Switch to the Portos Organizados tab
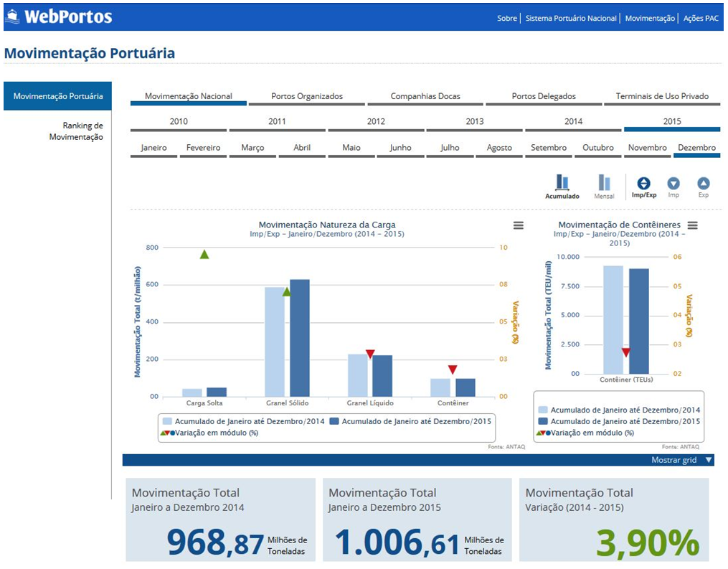728x569 pixels. coord(307,96)
